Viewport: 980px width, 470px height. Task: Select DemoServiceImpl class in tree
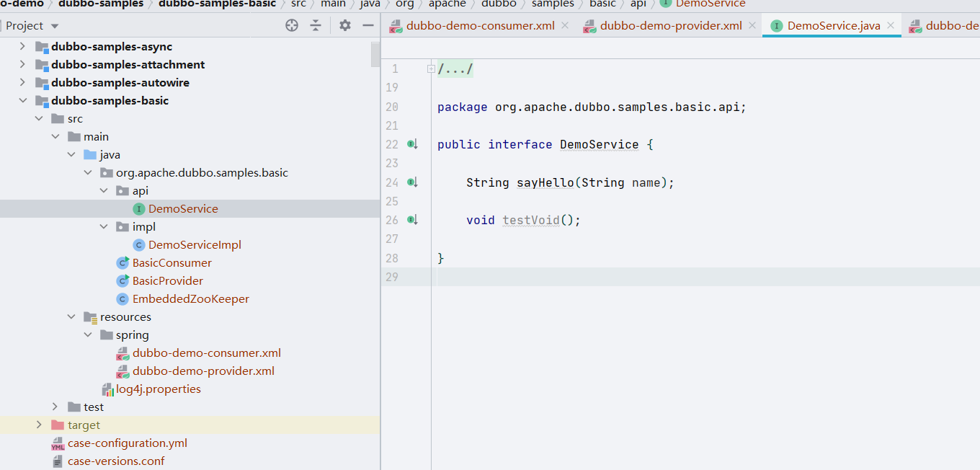coord(195,244)
